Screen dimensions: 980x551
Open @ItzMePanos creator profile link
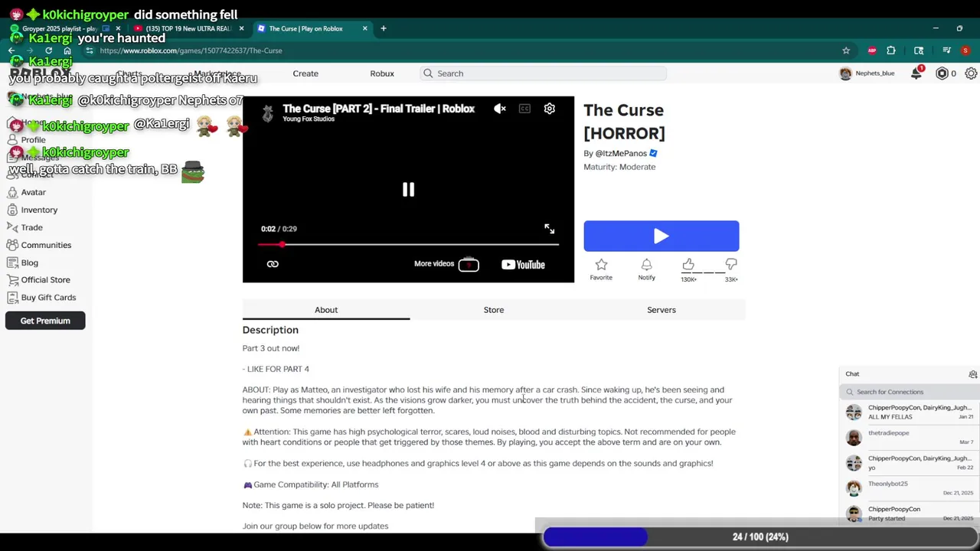pos(621,153)
